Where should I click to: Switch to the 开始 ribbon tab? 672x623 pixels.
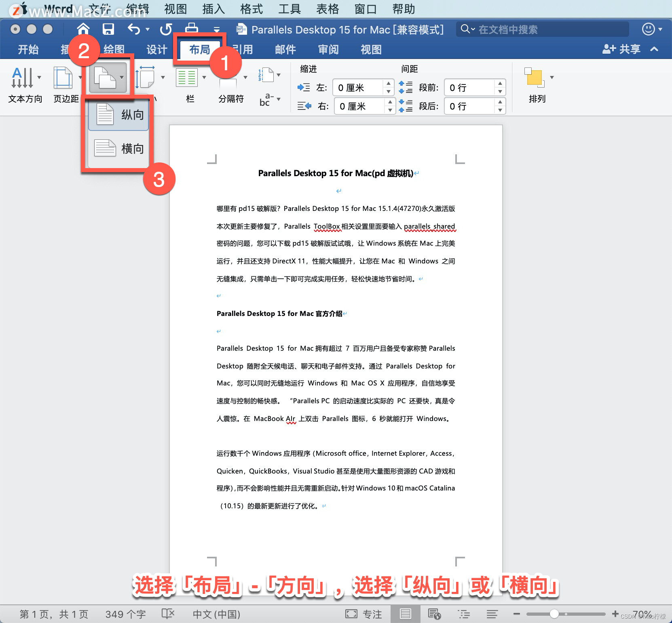28,49
